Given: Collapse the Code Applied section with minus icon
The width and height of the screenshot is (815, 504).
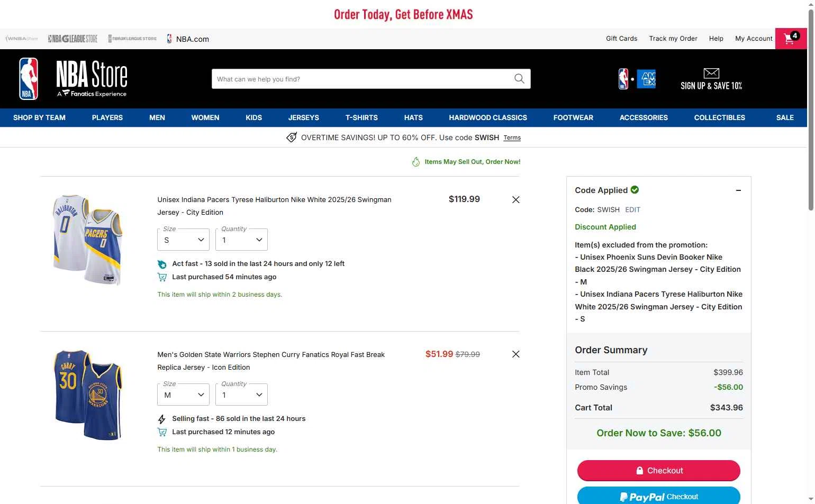Looking at the screenshot, I should [x=738, y=190].
